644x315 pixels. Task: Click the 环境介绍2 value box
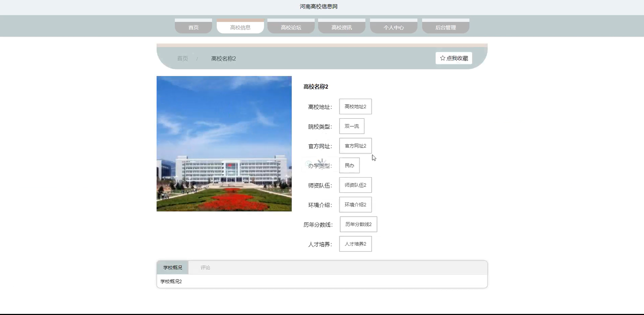[x=355, y=205]
